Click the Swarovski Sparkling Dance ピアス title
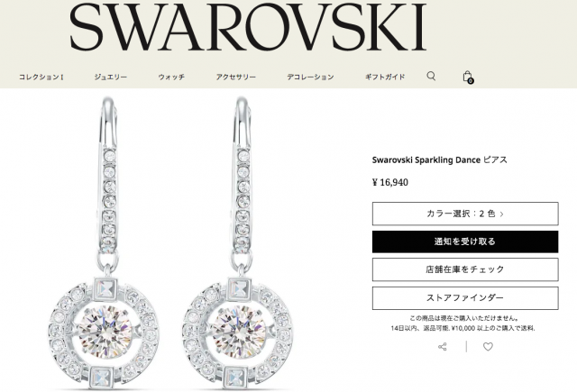The width and height of the screenshot is (577, 392). pos(440,160)
